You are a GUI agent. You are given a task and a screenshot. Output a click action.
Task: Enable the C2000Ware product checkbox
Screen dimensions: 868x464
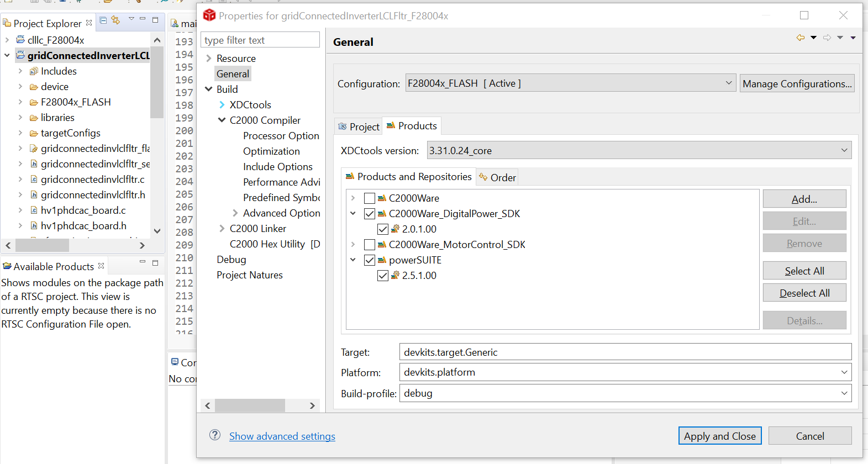click(370, 198)
